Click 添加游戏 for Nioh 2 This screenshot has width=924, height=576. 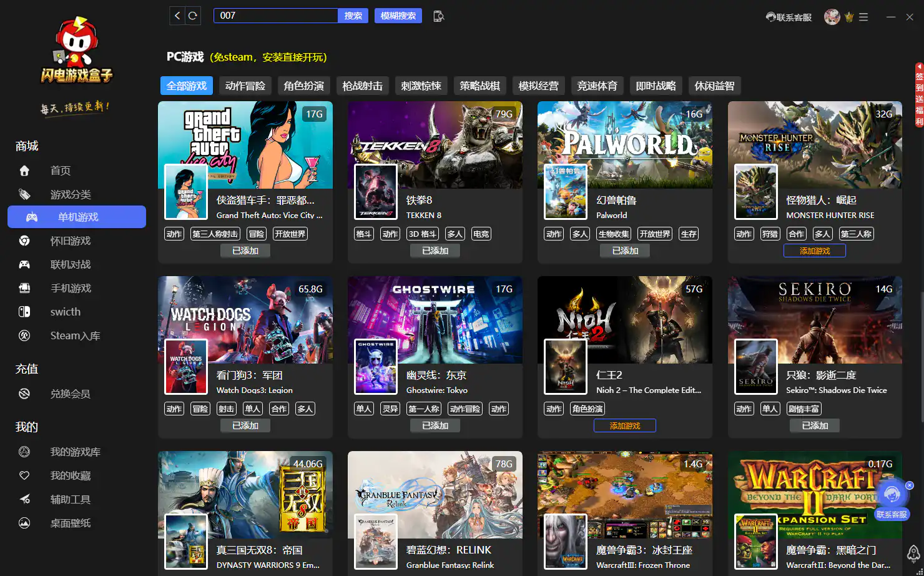point(625,425)
